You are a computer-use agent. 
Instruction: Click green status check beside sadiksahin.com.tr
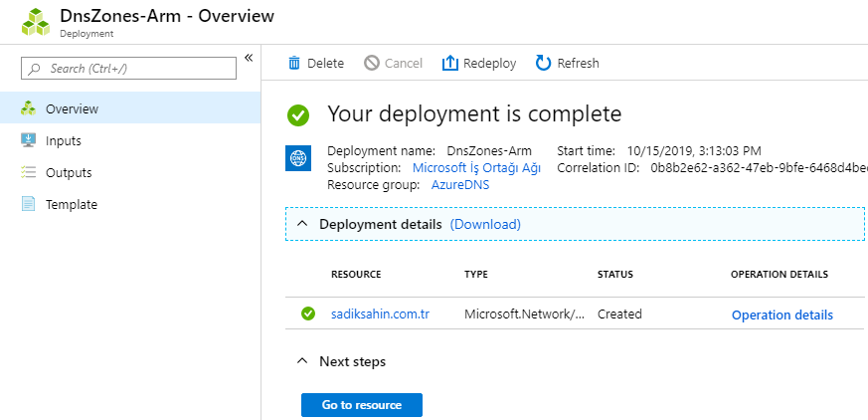(x=308, y=314)
